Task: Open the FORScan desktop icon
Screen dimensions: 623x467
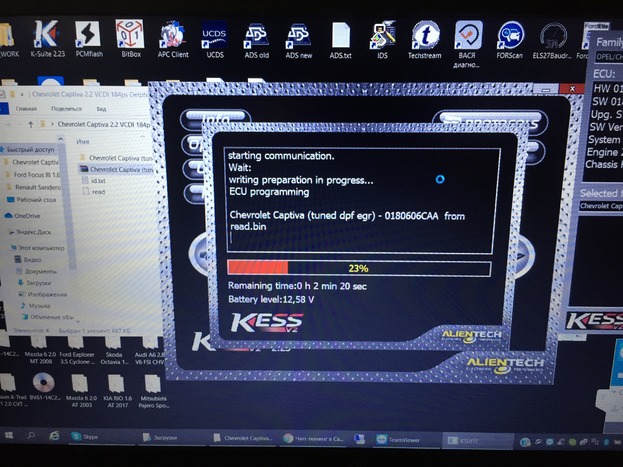Action: (x=511, y=37)
